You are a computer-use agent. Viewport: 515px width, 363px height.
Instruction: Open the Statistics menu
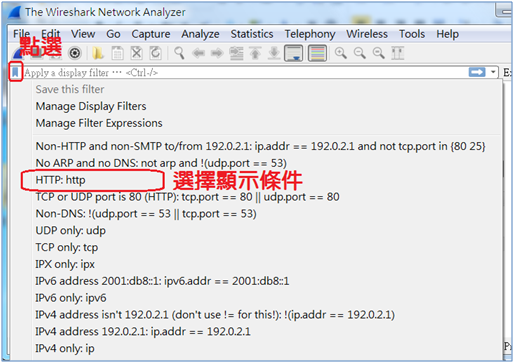tap(252, 34)
